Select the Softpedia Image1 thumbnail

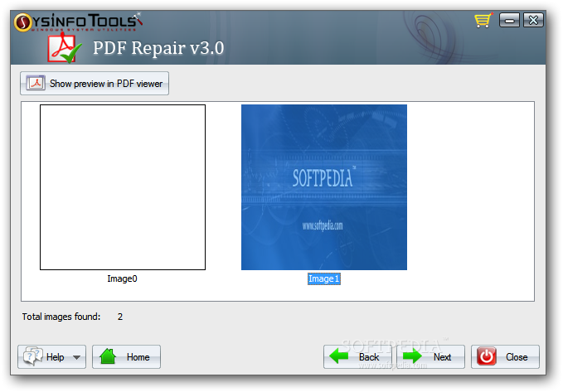[x=324, y=187]
